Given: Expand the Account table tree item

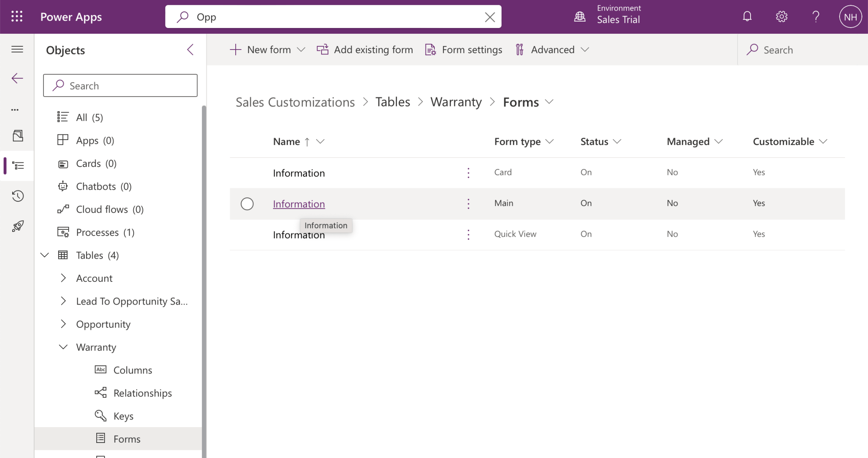Looking at the screenshot, I should click(63, 278).
